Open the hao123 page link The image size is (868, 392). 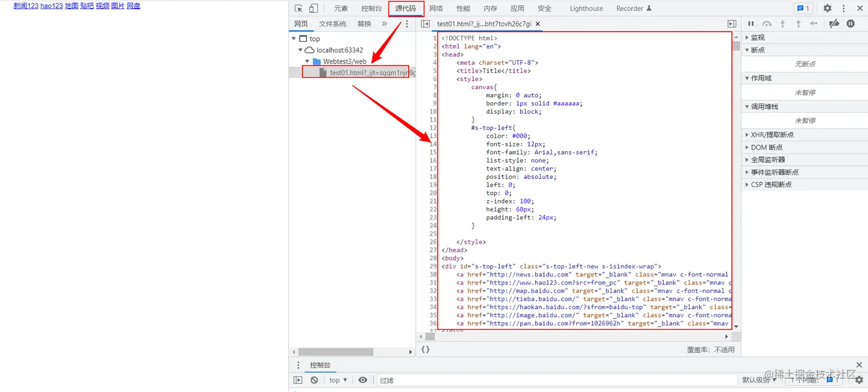pos(52,6)
